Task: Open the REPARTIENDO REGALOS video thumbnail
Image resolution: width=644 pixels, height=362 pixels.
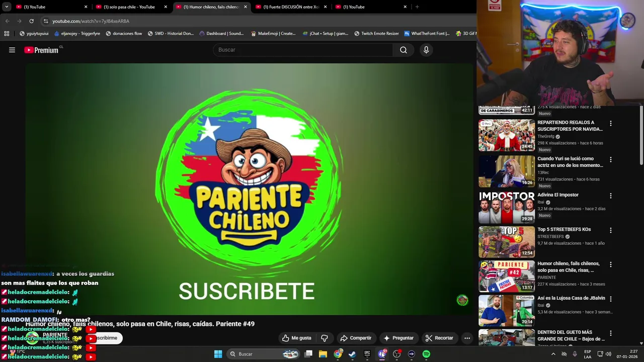Action: pos(507,135)
